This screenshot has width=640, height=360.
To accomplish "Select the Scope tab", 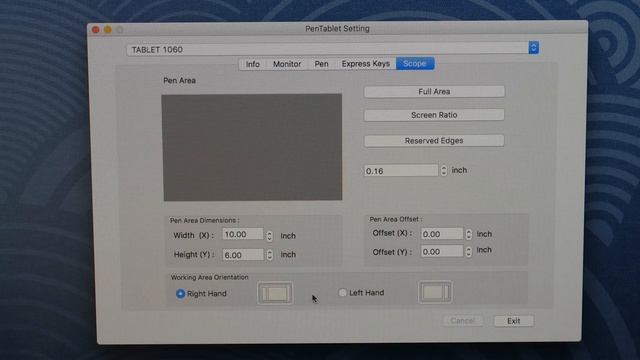I will point(415,64).
